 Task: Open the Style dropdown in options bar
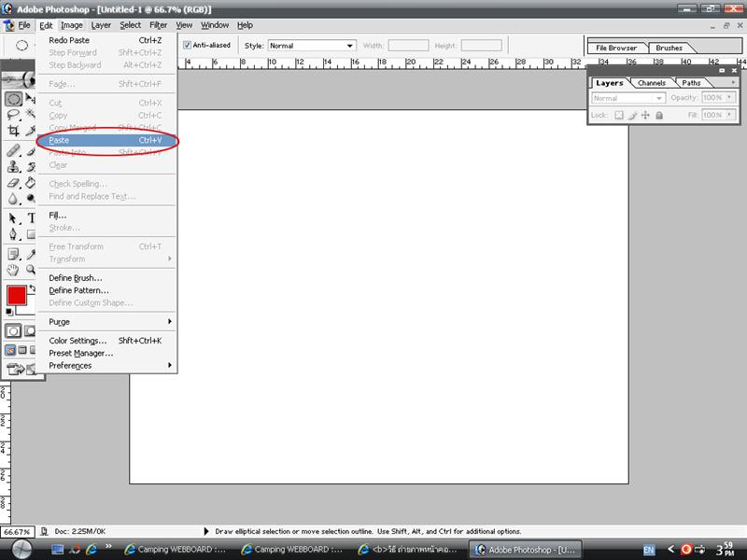pos(312,45)
